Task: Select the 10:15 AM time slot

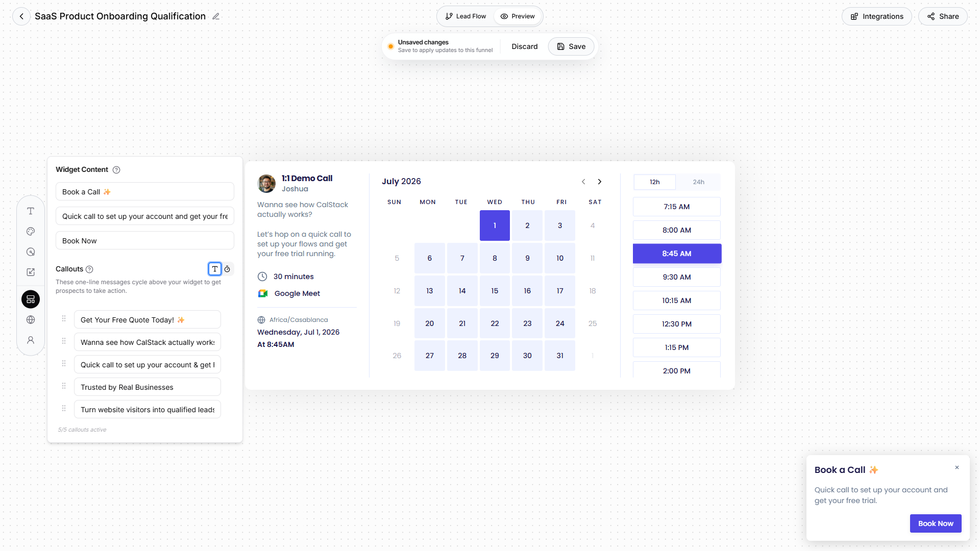Action: [677, 300]
